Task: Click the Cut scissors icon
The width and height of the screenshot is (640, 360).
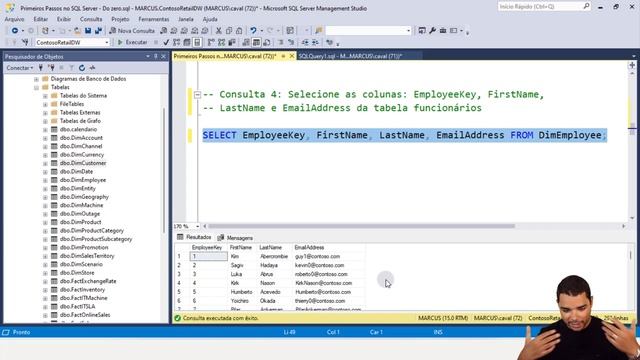Action: pos(218,31)
